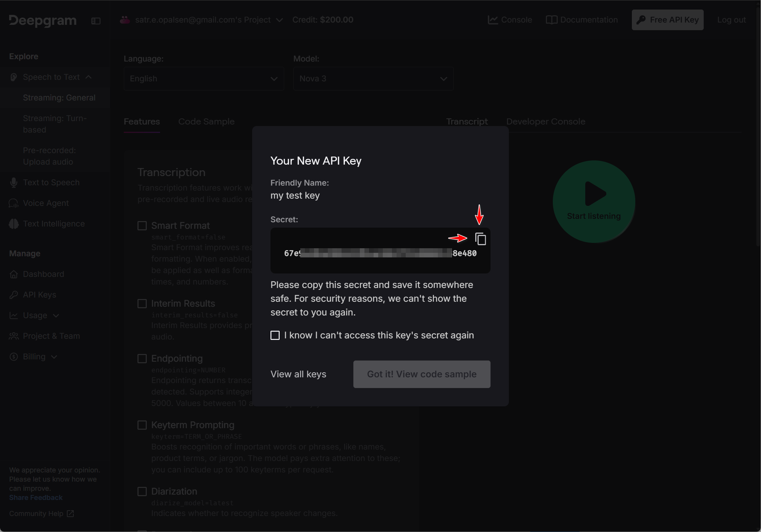The image size is (761, 532).
Task: Switch to the Transcript tab
Action: 467,121
